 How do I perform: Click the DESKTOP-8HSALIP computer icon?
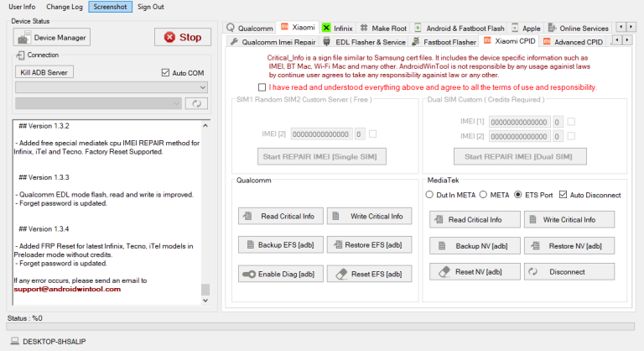pos(15,341)
